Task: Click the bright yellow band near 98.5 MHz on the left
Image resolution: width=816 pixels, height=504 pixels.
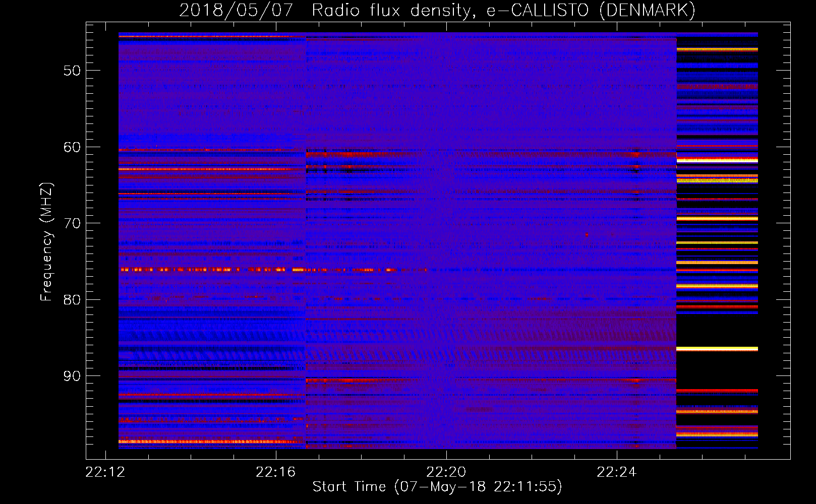Action: (x=211, y=442)
